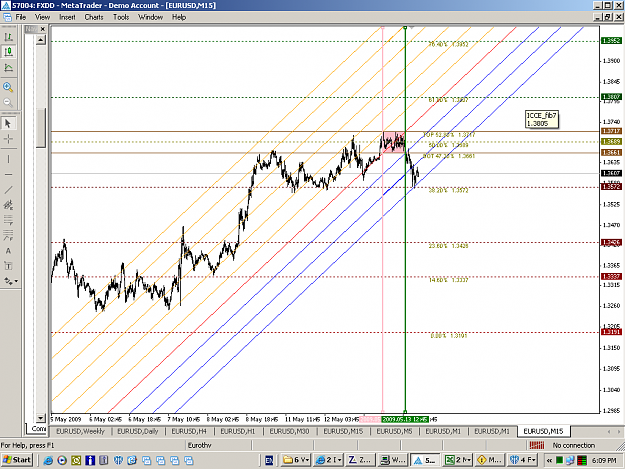Select the Bar Chart icon
Image resolution: width=625 pixels, height=469 pixels.
coord(8,37)
